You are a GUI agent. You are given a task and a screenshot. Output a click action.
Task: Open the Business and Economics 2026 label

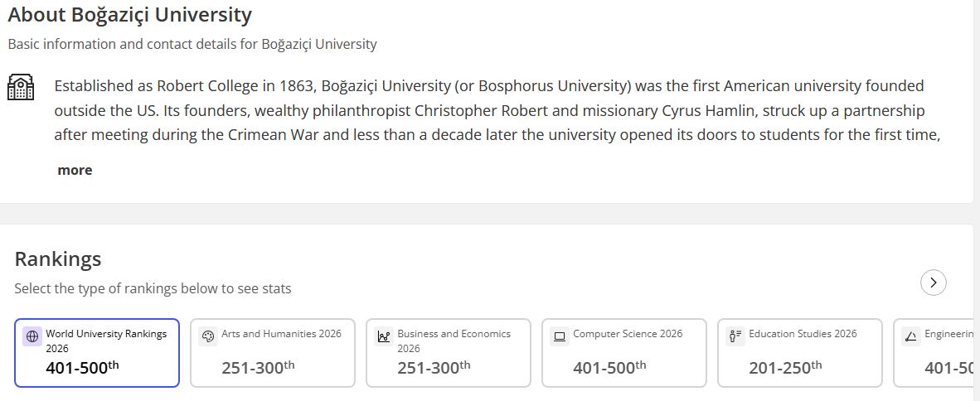click(454, 341)
